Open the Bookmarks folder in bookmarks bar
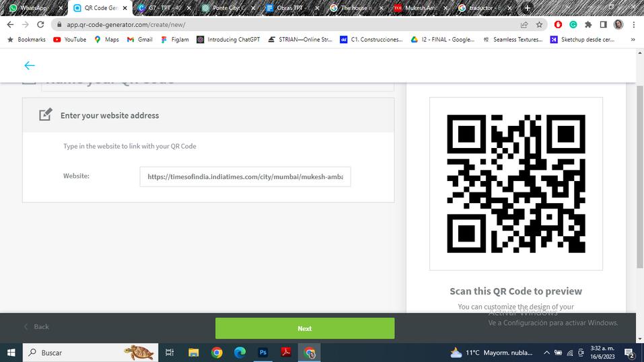Image resolution: width=644 pixels, height=362 pixels. (26, 40)
